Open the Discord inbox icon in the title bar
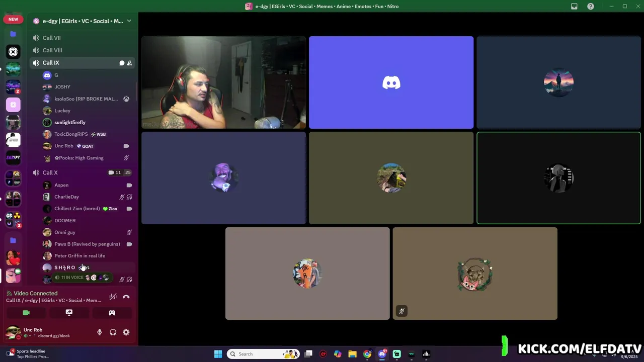This screenshot has width=644, height=362. pos(574,7)
